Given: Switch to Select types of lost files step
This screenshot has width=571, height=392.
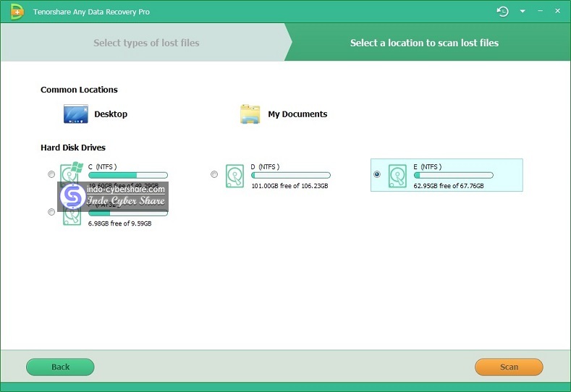Looking at the screenshot, I should pos(146,43).
